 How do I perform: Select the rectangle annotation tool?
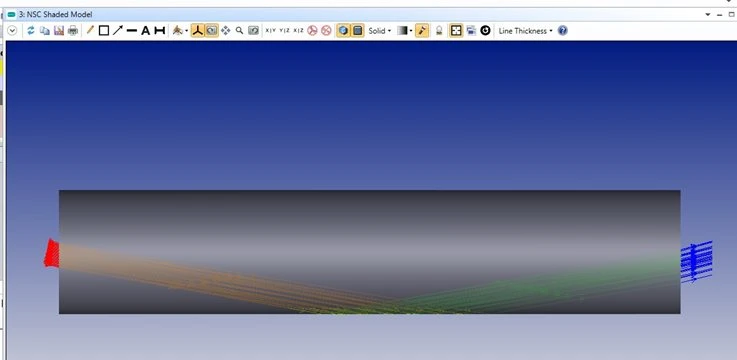[104, 31]
